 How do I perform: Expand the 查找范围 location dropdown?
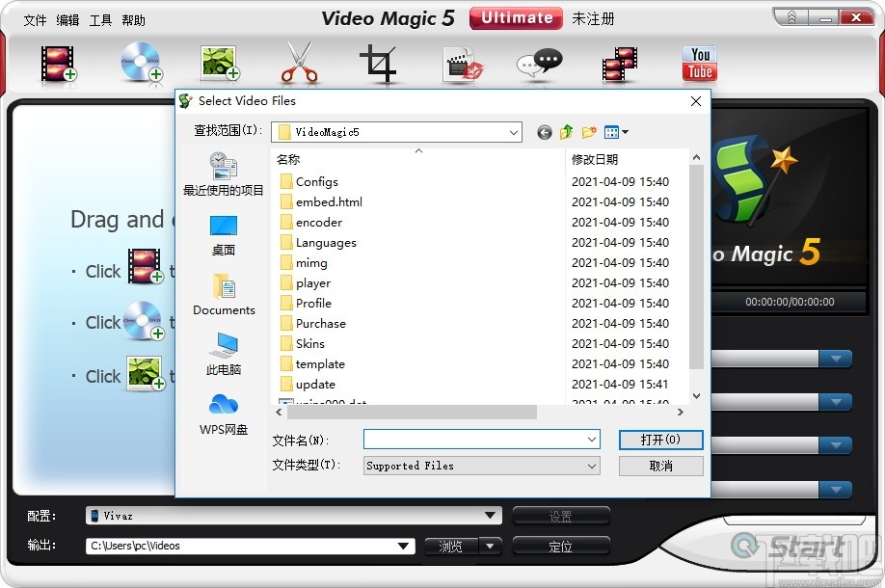click(x=512, y=131)
